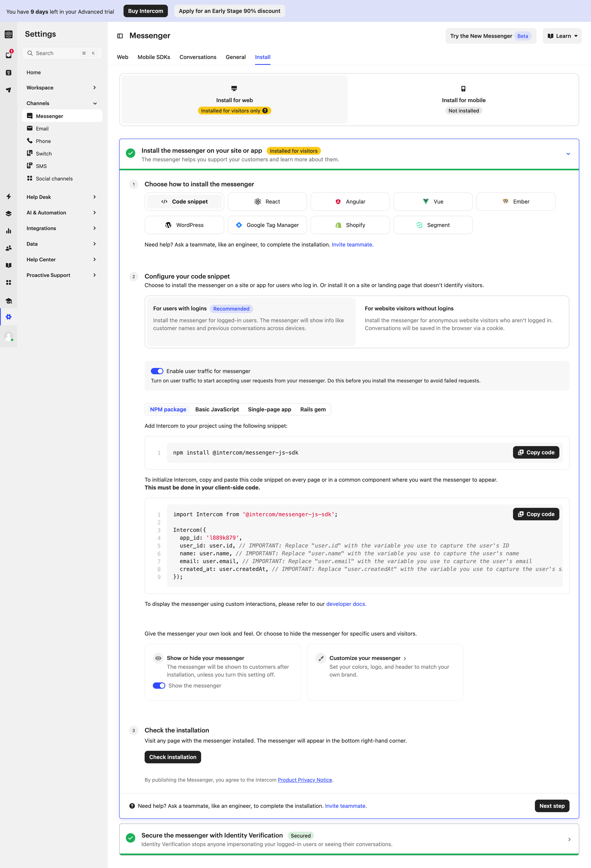The height and width of the screenshot is (868, 591).
Task: Select the Angular install method
Action: tap(350, 202)
